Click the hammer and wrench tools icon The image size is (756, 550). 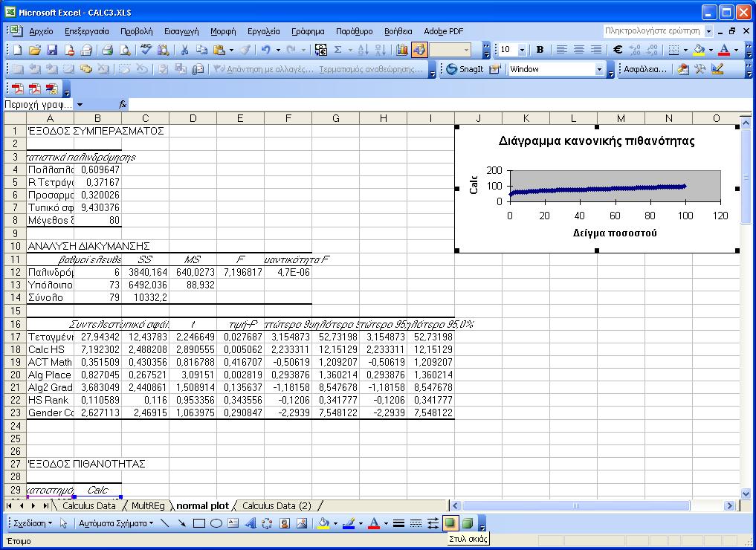700,69
